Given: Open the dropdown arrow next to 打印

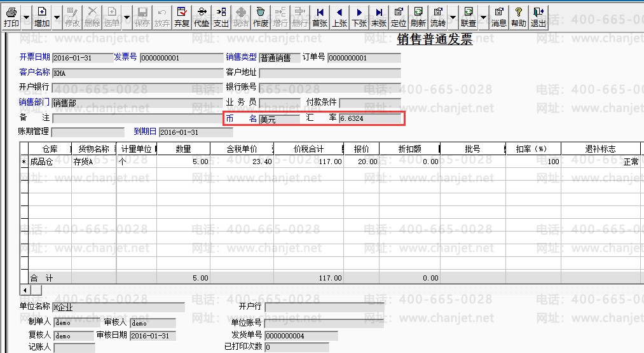Looking at the screenshot, I should [26, 17].
